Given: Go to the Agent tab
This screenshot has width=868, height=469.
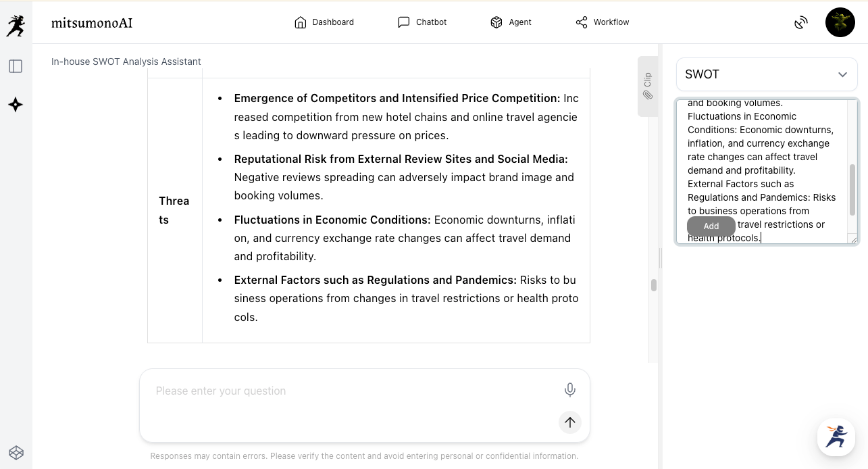Looking at the screenshot, I should pos(511,22).
